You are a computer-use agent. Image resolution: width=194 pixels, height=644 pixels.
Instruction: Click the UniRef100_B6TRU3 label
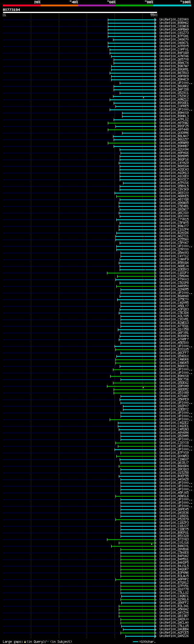coord(174,73)
